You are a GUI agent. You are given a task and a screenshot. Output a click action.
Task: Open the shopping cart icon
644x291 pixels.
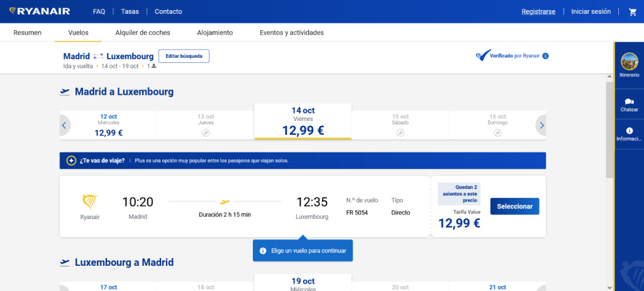(633, 12)
